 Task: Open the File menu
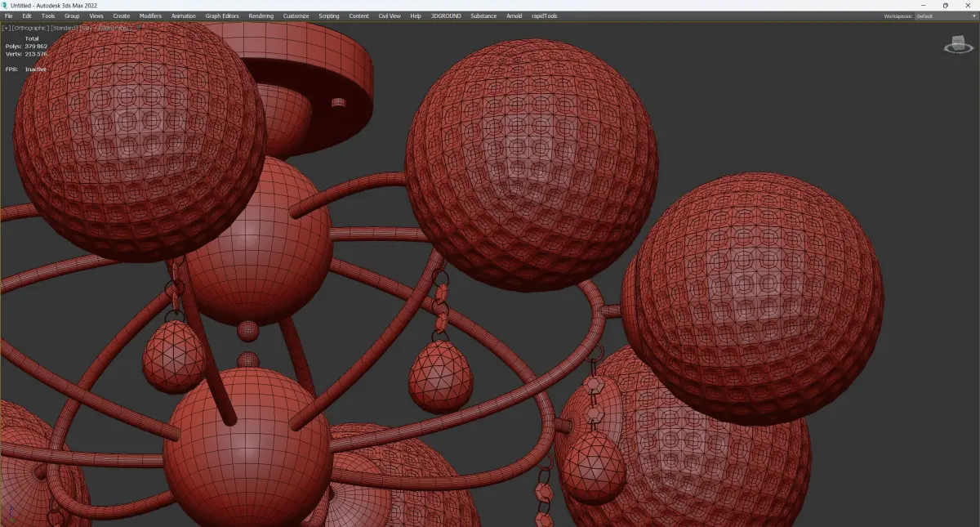9,16
